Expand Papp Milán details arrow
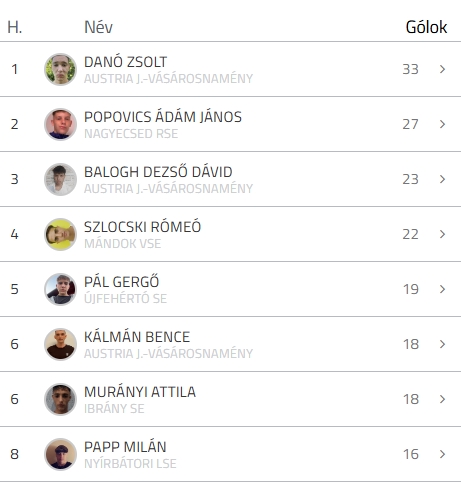Viewport: 461px width, 489px height. [442, 454]
